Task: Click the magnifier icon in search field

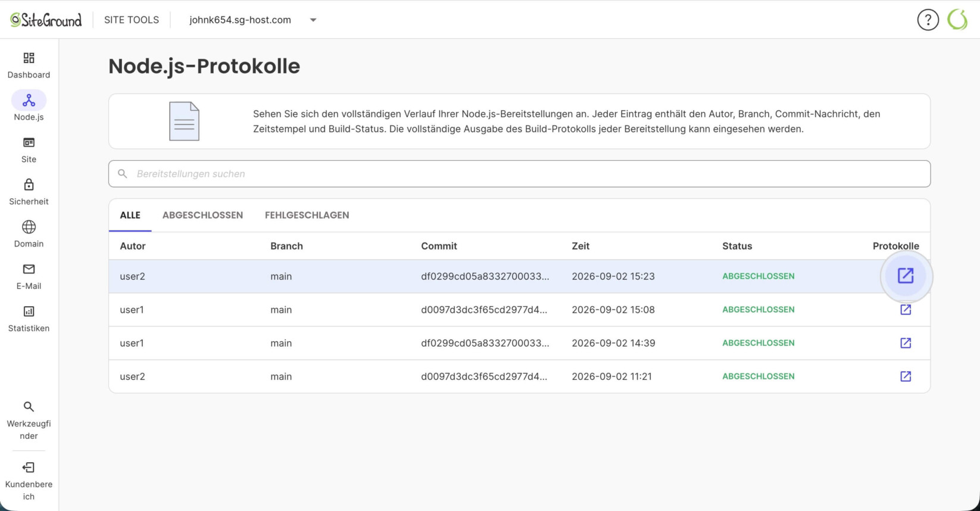Action: (x=123, y=174)
